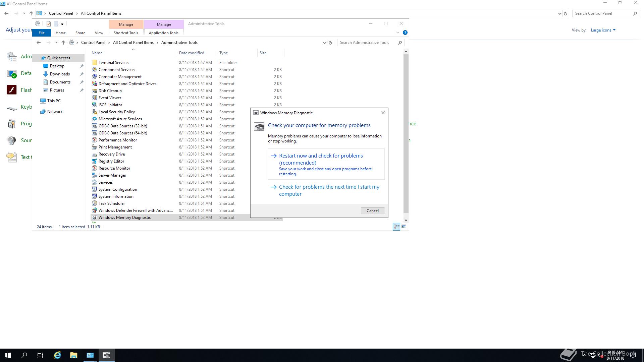Open the Shortcut Tools tab

point(126,33)
